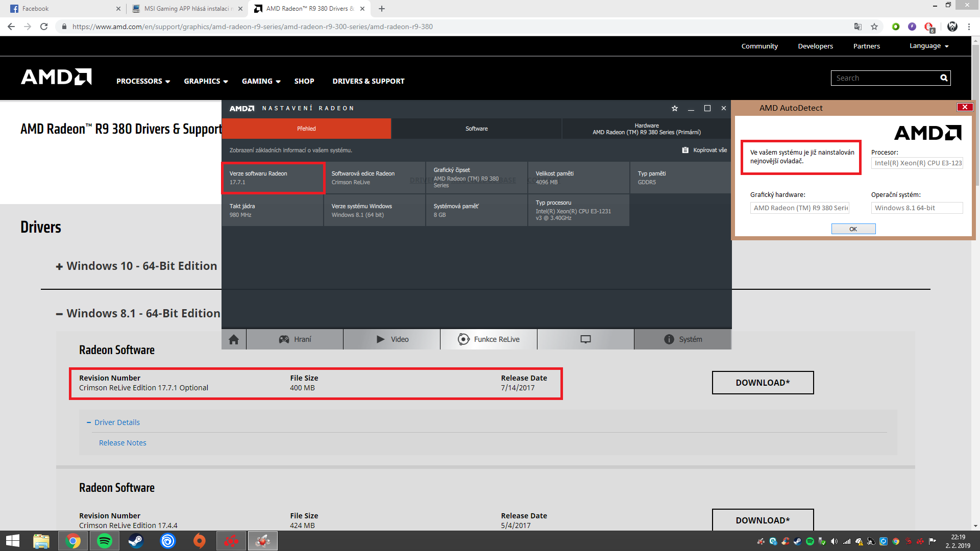Screen dimensions: 980x551
Task: Click the favorites star in Radeon Settings
Action: tap(675, 108)
